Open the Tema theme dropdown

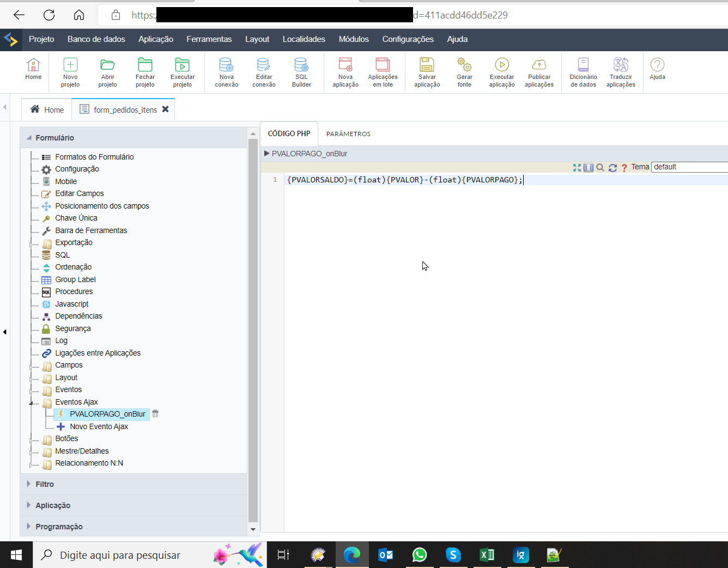tap(690, 167)
